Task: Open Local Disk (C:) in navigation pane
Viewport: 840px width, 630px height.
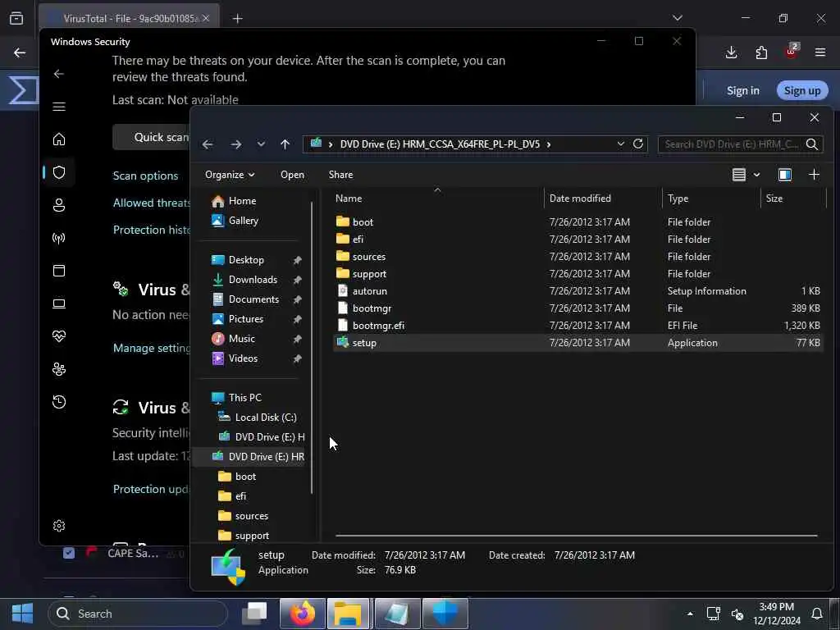Action: pyautogui.click(x=257, y=418)
